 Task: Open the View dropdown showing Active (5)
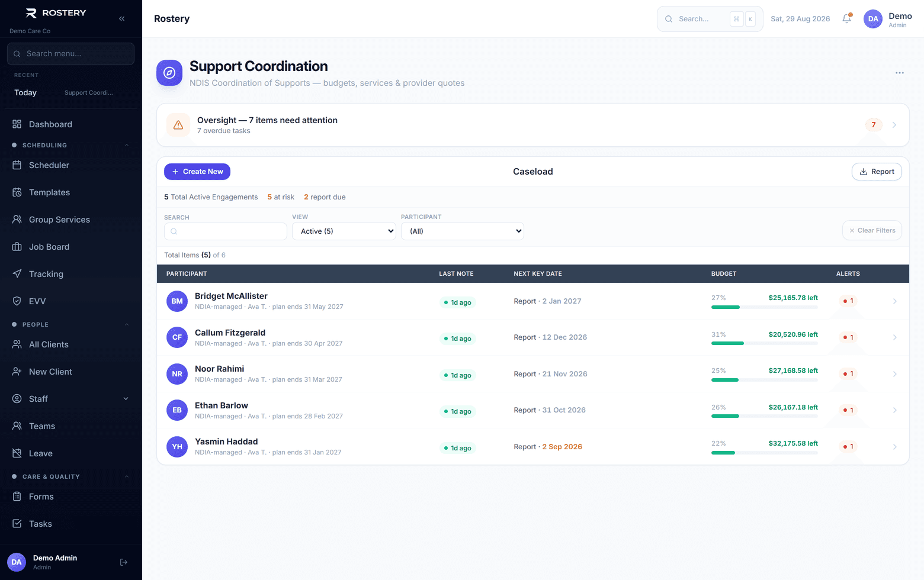pyautogui.click(x=344, y=231)
